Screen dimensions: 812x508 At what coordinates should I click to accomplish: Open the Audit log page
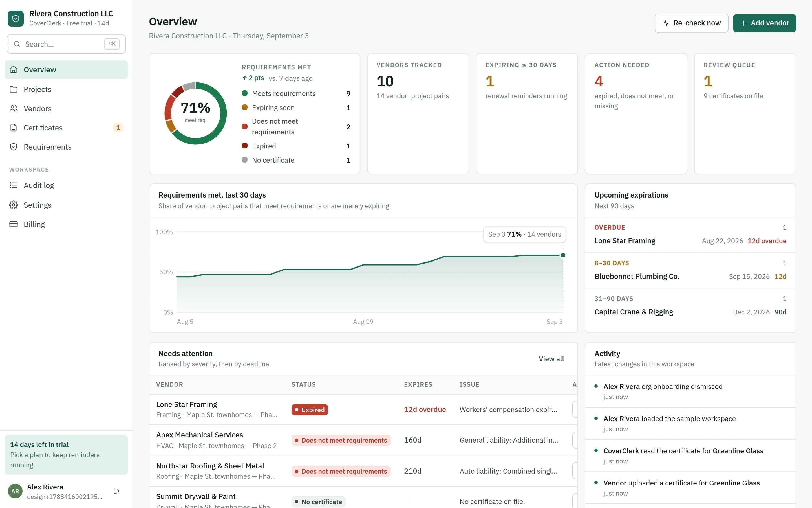tap(66, 185)
